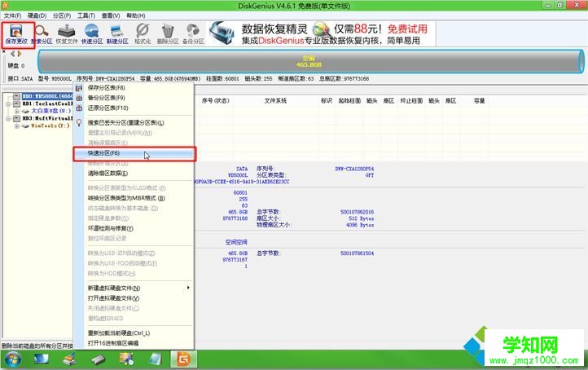Image resolution: width=588 pixels, height=370 pixels.
Task: Open the 文件(F) menu
Action: tap(12, 15)
